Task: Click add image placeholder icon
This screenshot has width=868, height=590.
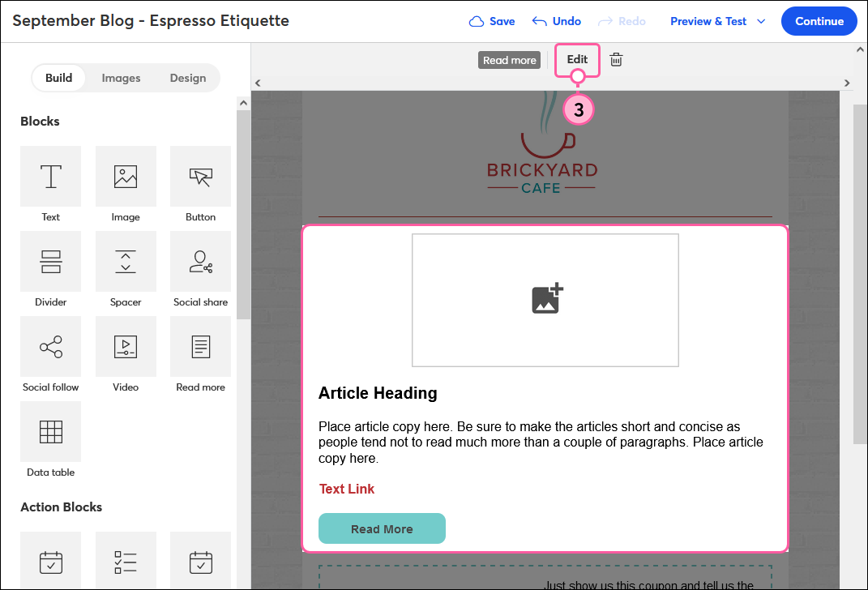Action: (547, 299)
